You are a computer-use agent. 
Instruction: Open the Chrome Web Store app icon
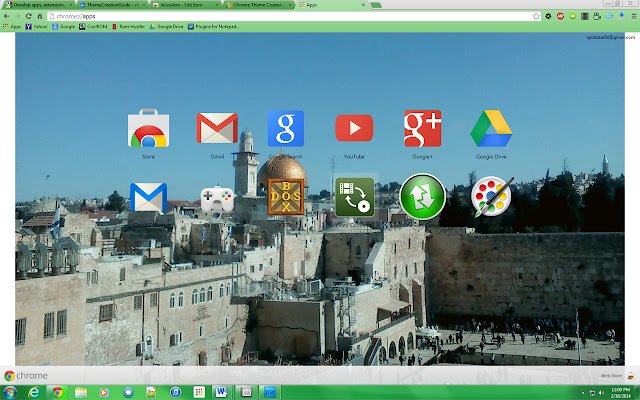(x=148, y=128)
